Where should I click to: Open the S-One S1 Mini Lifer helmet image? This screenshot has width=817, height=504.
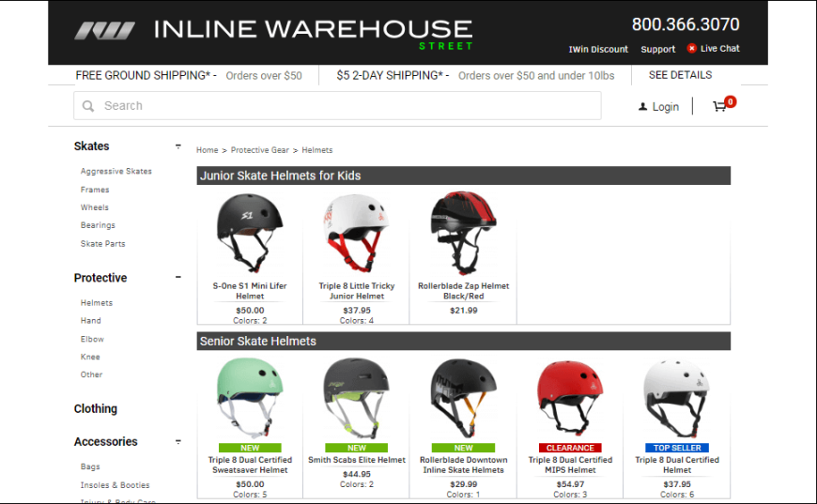(x=250, y=233)
